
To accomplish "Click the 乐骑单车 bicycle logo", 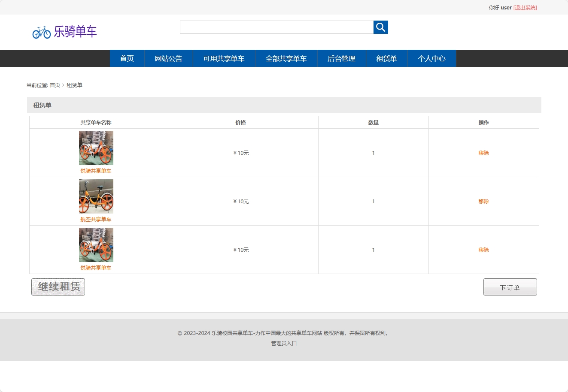I will coord(65,32).
